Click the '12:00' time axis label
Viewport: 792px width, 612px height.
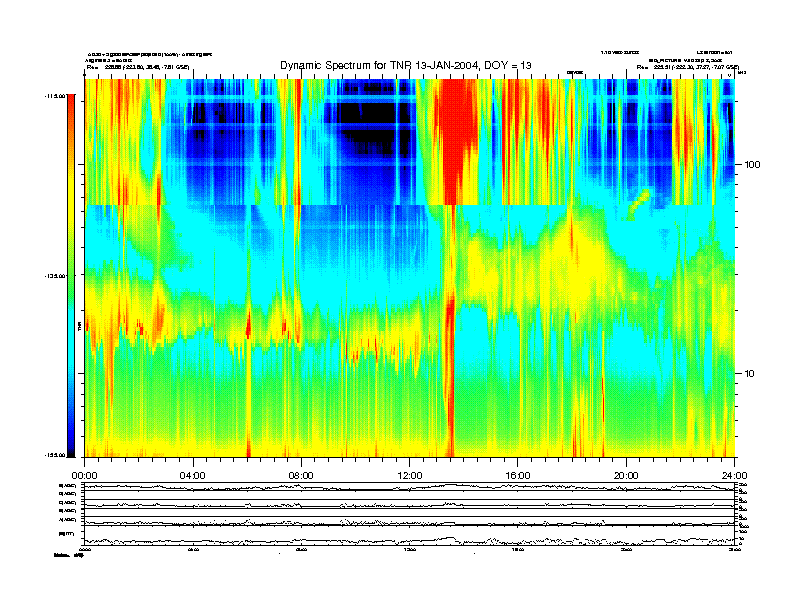point(410,476)
